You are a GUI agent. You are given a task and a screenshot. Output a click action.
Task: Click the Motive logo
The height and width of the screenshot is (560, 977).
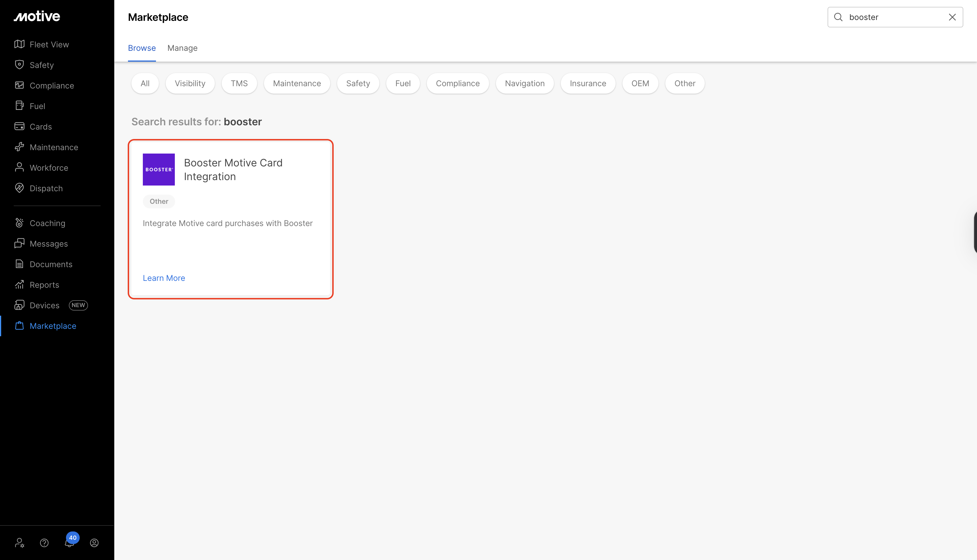pos(37,16)
